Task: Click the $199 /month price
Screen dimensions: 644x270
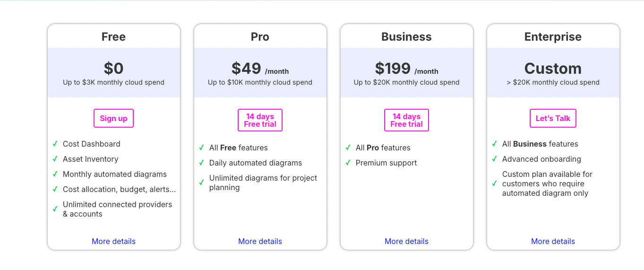Action: click(406, 69)
